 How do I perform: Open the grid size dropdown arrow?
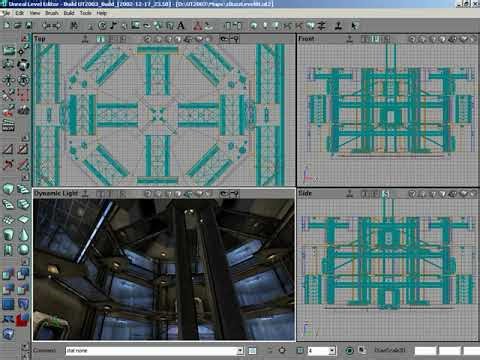coord(332,351)
